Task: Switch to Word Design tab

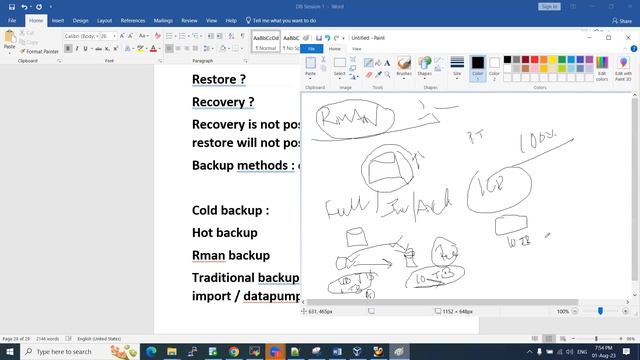Action: 80,20
